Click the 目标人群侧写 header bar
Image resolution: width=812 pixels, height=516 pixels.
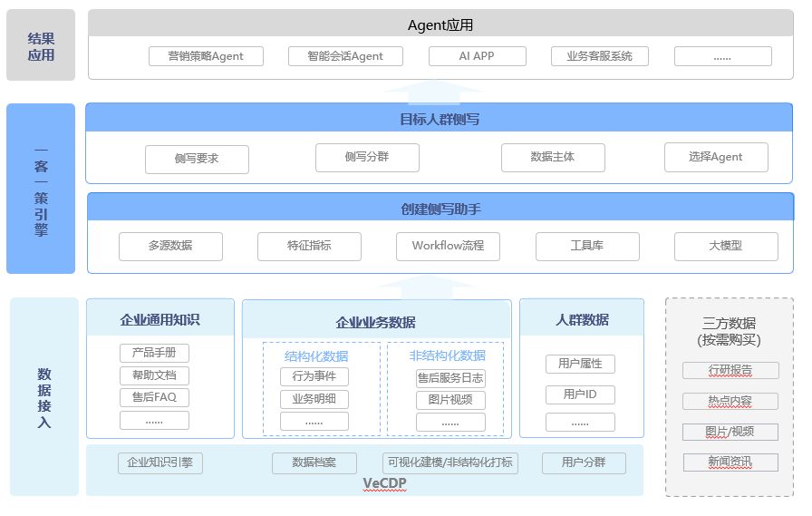pyautogui.click(x=440, y=118)
